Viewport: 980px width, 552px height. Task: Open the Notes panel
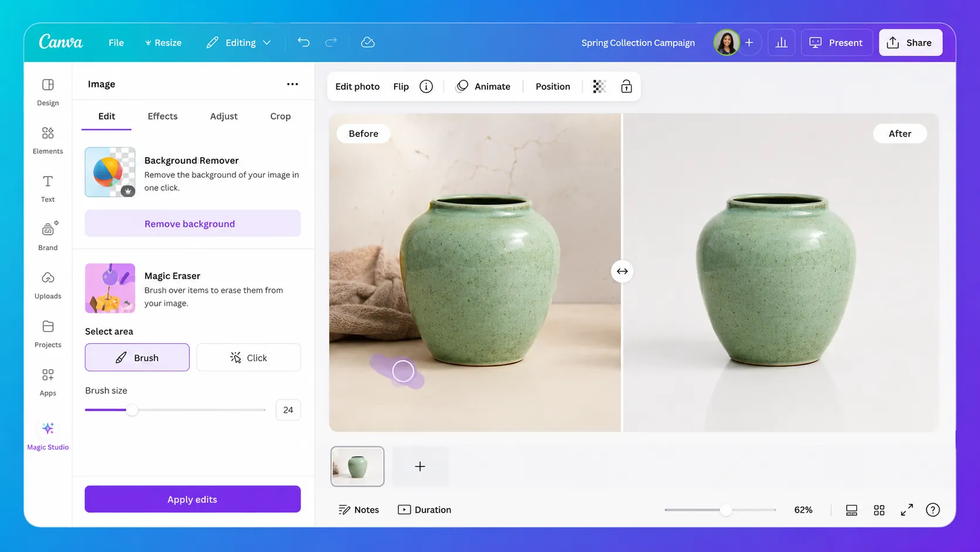pos(359,510)
